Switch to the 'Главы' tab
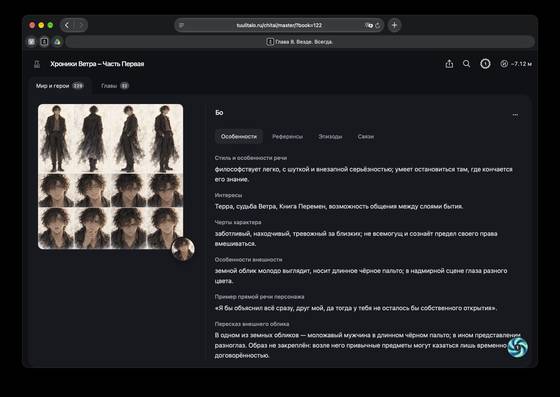Image resolution: width=560 pixels, height=397 pixels. pos(115,86)
